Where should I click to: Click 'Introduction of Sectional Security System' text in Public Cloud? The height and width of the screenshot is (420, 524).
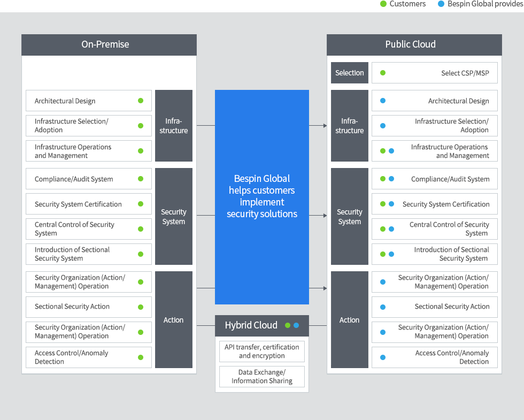pos(451,254)
